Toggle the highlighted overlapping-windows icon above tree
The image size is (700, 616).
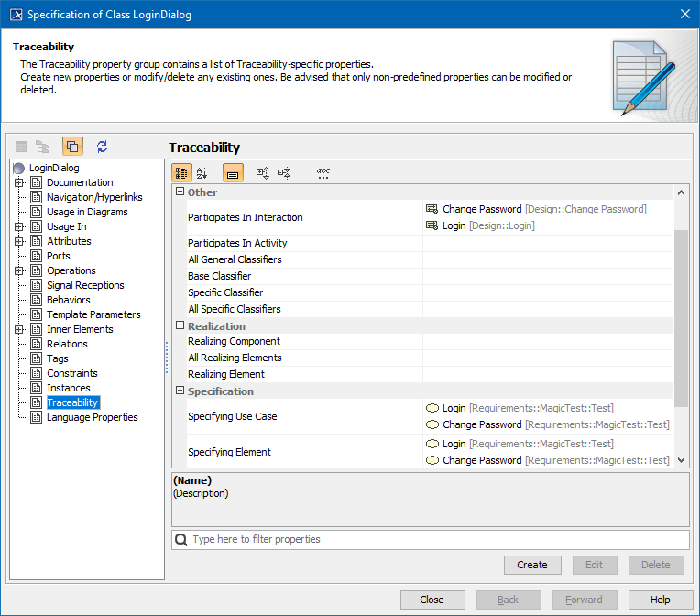point(72,147)
